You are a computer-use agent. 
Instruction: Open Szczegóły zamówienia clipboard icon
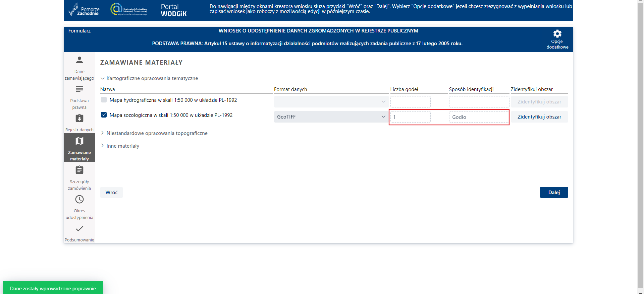79,170
